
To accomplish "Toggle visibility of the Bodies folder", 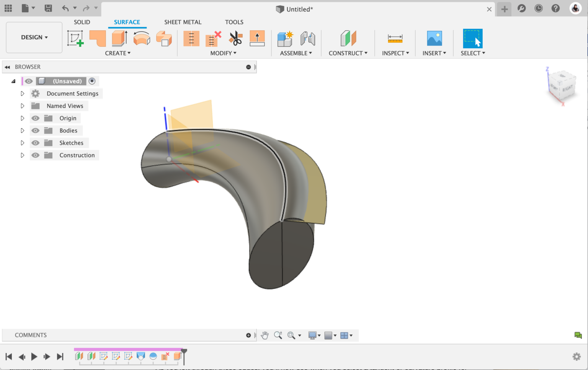I will [35, 130].
